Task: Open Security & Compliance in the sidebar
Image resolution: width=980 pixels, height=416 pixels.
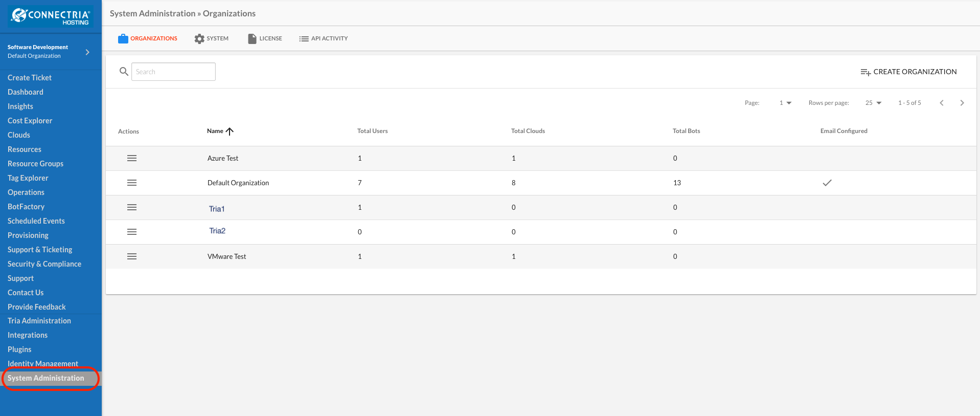Action: [44, 264]
